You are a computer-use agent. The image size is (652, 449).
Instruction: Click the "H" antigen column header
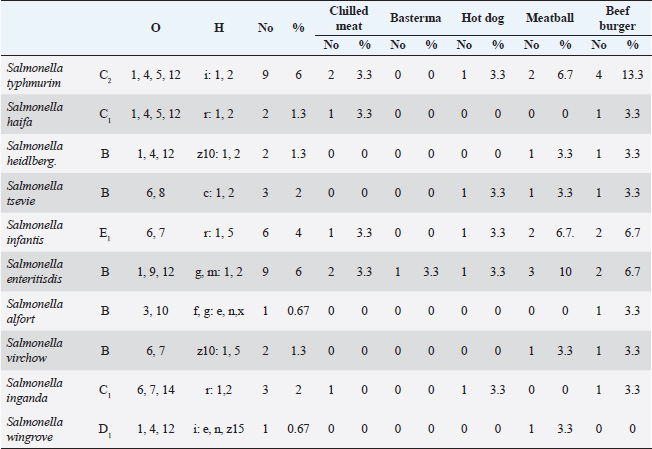coord(218,29)
